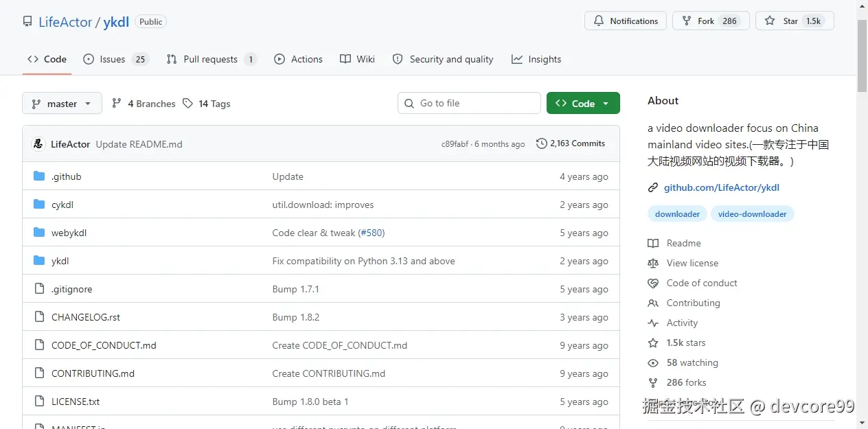
Task: Open the cykdl folder icon
Action: tap(39, 205)
